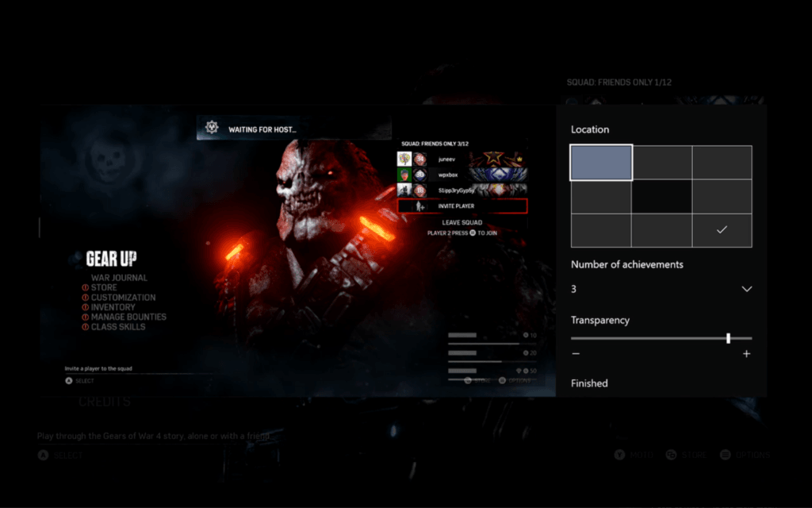Select the top-right Location cell
The image size is (812, 508).
point(722,163)
